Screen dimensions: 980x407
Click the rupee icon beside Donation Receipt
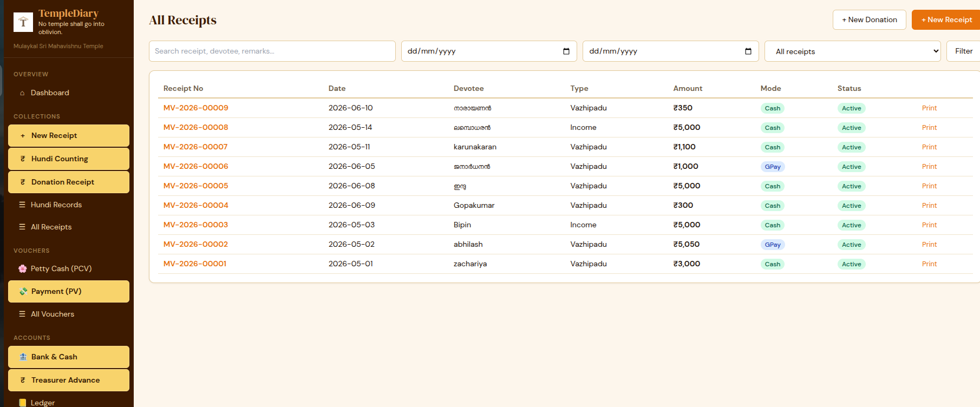(x=23, y=182)
